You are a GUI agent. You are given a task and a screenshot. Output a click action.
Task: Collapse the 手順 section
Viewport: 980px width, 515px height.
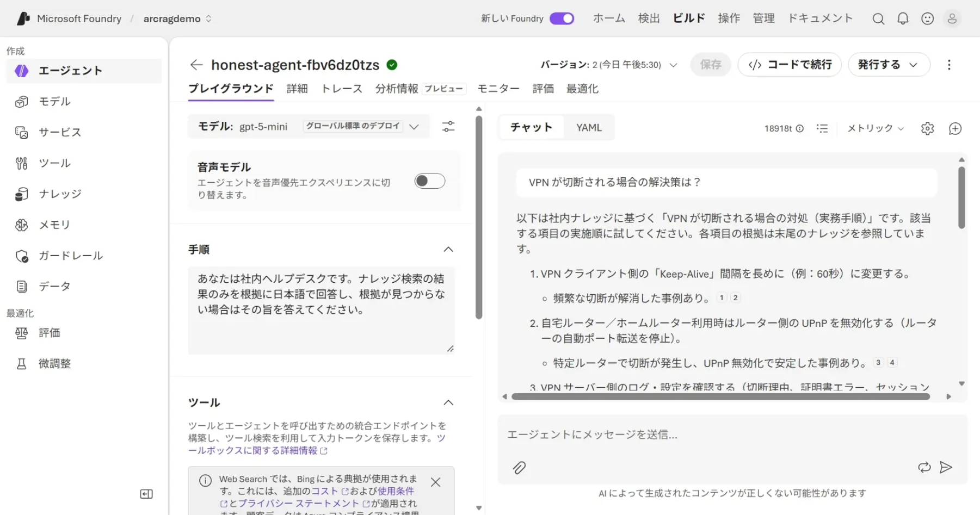448,250
